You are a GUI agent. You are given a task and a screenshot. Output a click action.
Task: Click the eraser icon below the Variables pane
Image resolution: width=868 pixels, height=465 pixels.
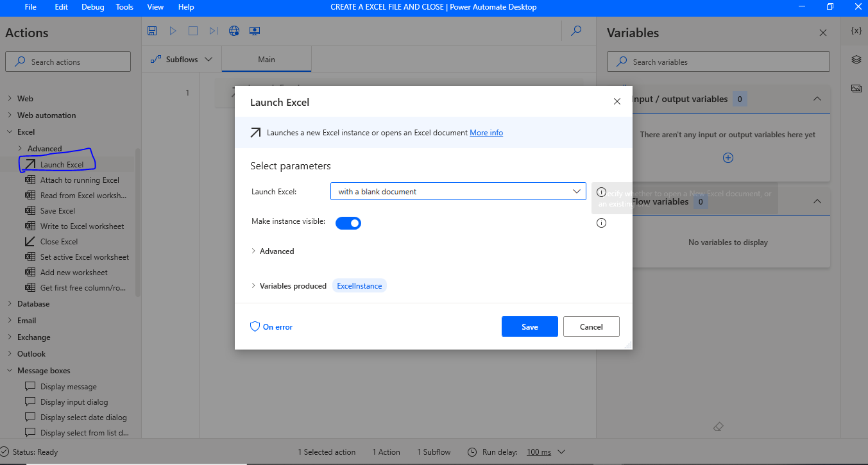719,427
